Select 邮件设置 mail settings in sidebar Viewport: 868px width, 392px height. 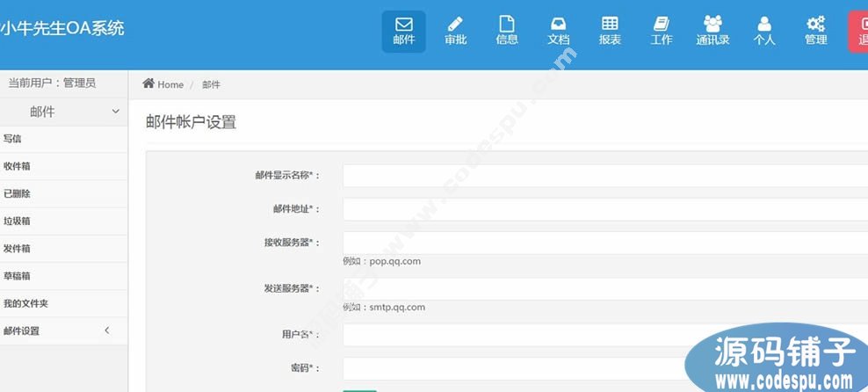[63, 331]
